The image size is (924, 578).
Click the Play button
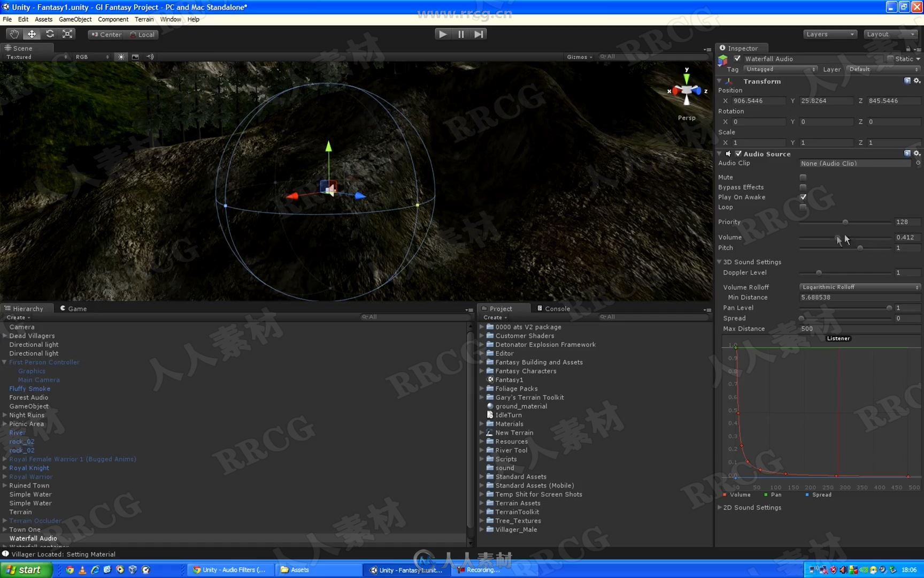[443, 34]
